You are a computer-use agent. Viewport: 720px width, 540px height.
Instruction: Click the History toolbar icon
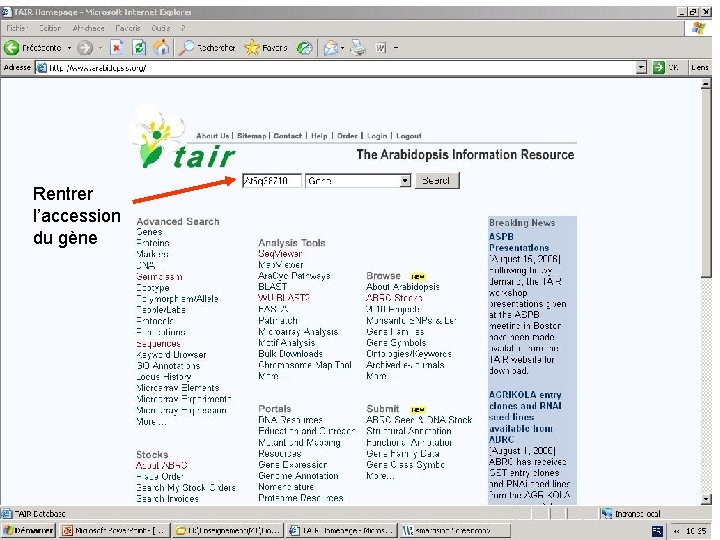click(304, 48)
